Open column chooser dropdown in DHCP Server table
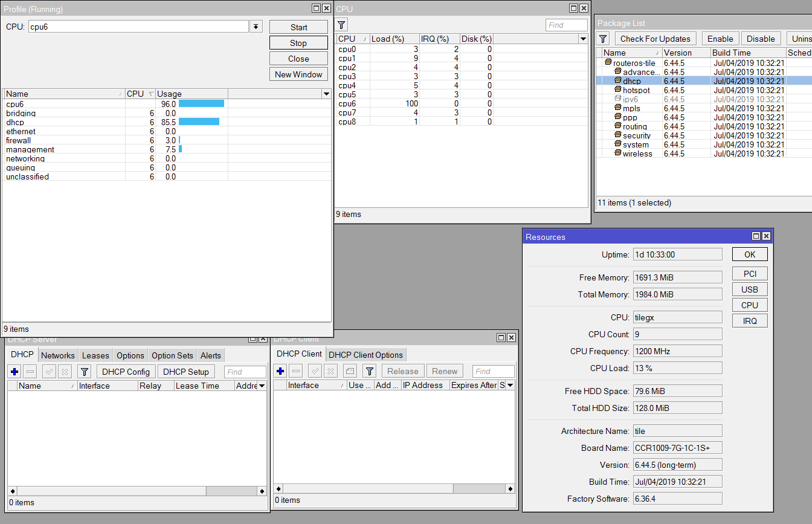Image resolution: width=812 pixels, height=524 pixels. (x=262, y=386)
